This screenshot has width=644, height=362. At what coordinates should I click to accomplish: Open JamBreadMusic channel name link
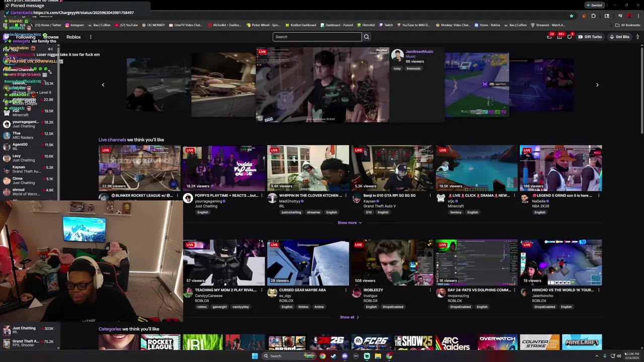(x=419, y=52)
